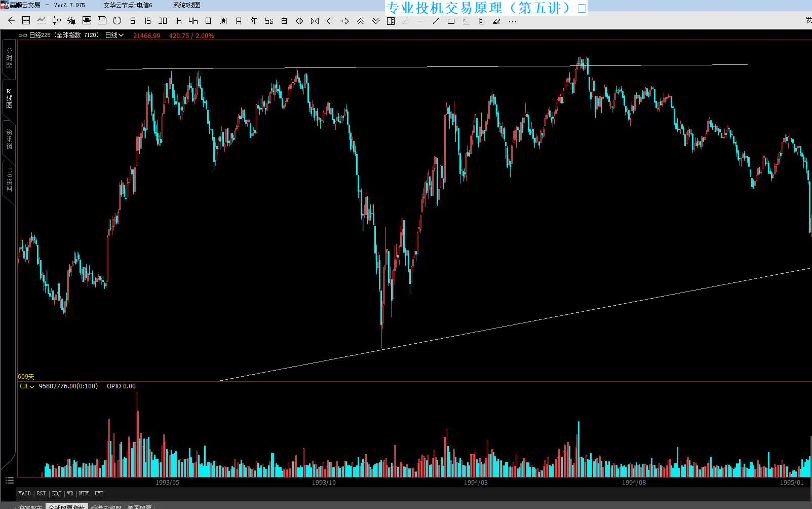812x509 pixels.
Task: Switch indicator to WR
Action: tap(70, 493)
